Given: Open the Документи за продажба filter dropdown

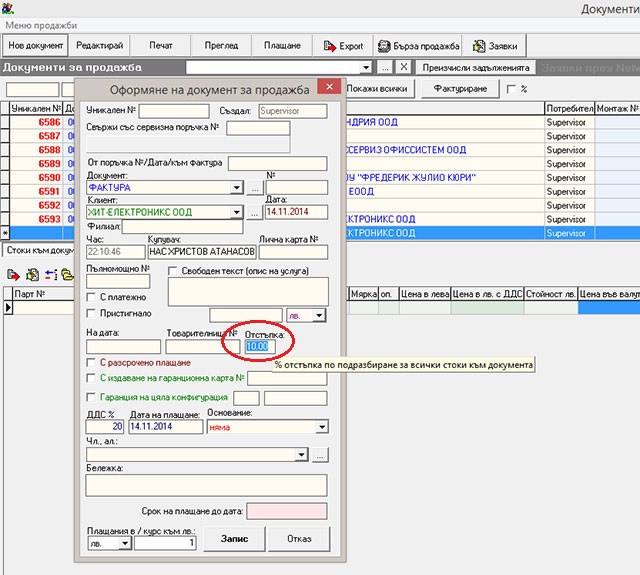Looking at the screenshot, I should pyautogui.click(x=366, y=67).
